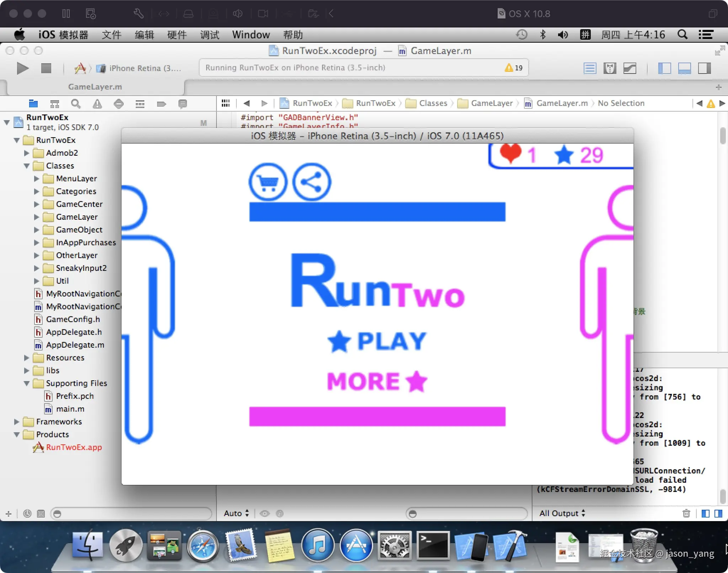
Task: Select AppDelegate.m in file navigator
Action: (x=75, y=345)
